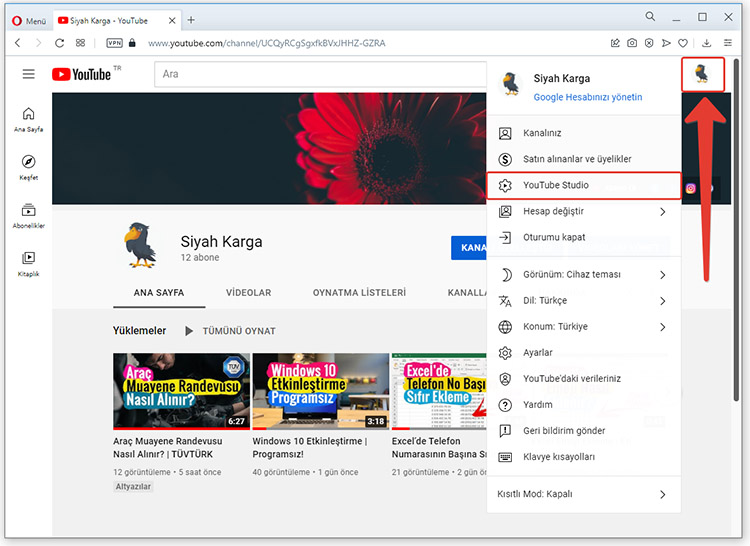Click the padlock site security icon
Image resolution: width=750 pixels, height=546 pixels.
click(132, 43)
